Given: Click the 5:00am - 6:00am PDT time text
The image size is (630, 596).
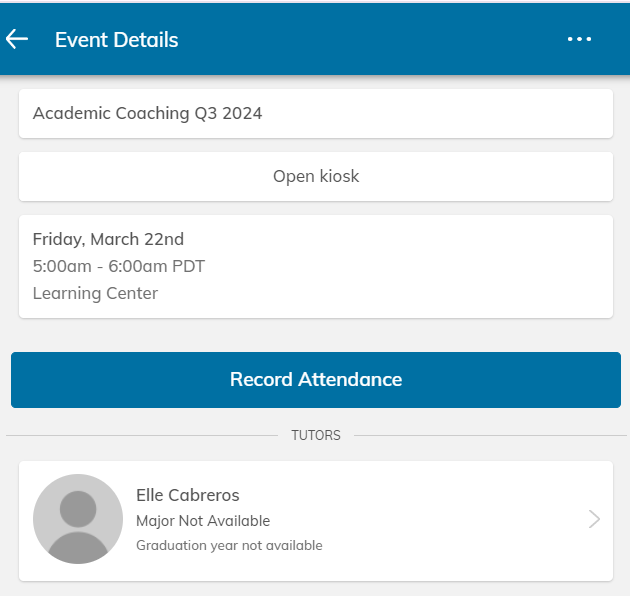Looking at the screenshot, I should [x=119, y=266].
